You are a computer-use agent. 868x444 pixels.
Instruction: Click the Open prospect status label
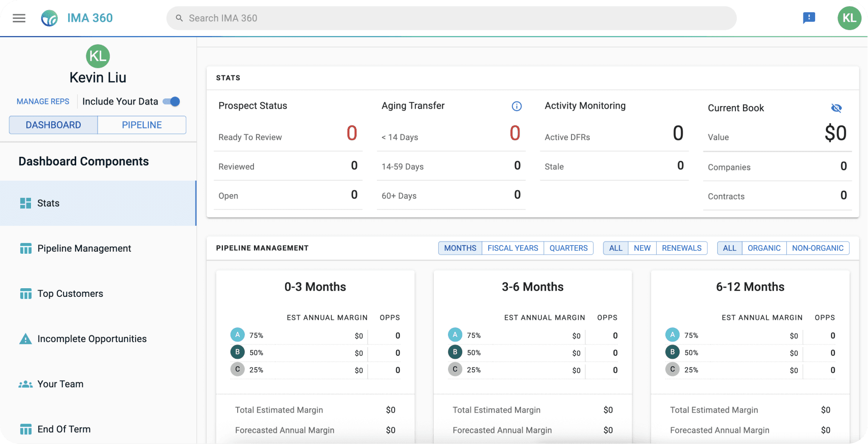pos(228,196)
